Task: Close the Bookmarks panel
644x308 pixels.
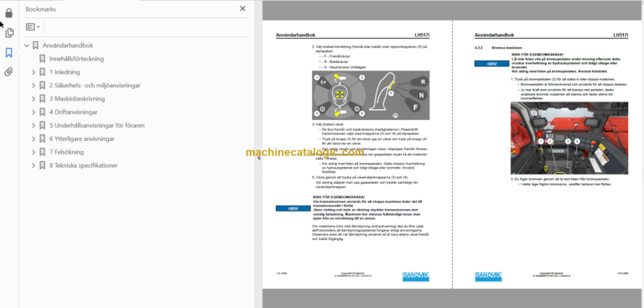Action: (242, 8)
